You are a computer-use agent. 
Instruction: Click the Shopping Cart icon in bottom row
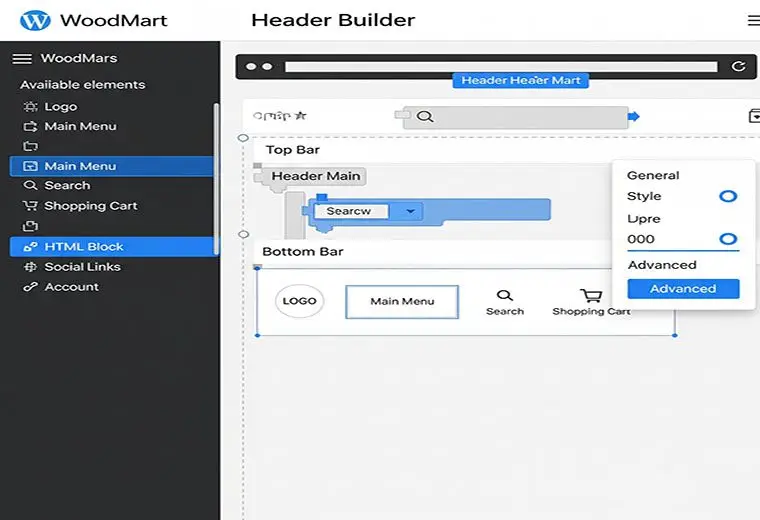[x=591, y=295]
